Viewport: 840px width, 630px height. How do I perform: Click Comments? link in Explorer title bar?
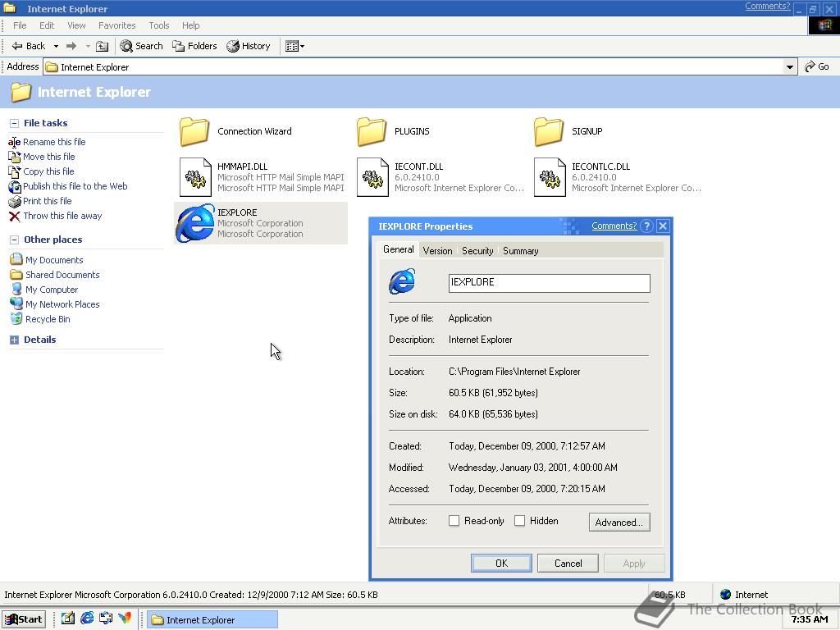[767, 6]
